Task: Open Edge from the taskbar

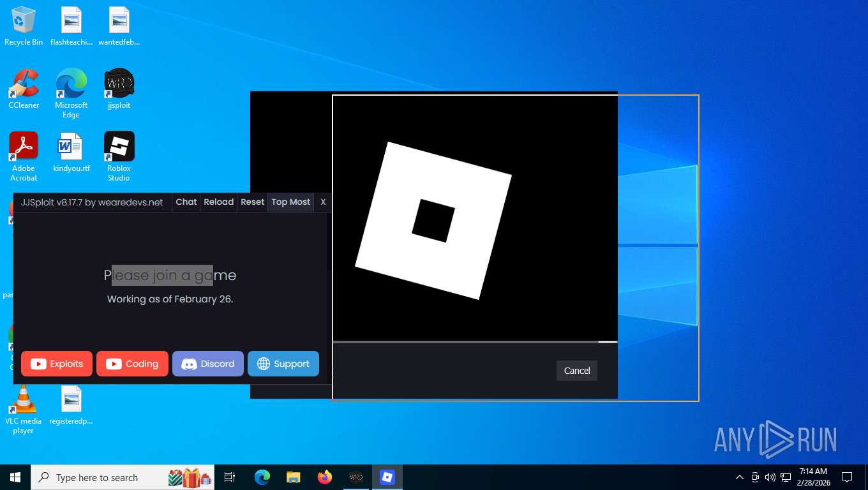Action: 262,477
